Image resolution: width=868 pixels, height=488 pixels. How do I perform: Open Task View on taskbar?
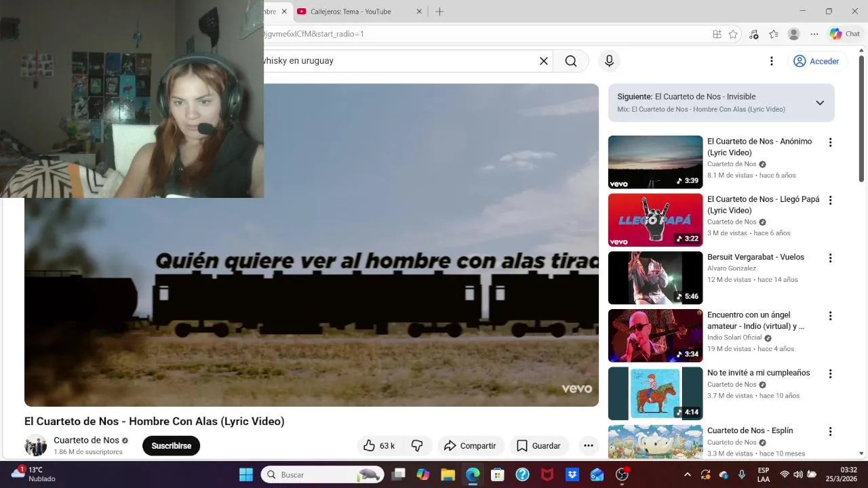click(x=399, y=474)
